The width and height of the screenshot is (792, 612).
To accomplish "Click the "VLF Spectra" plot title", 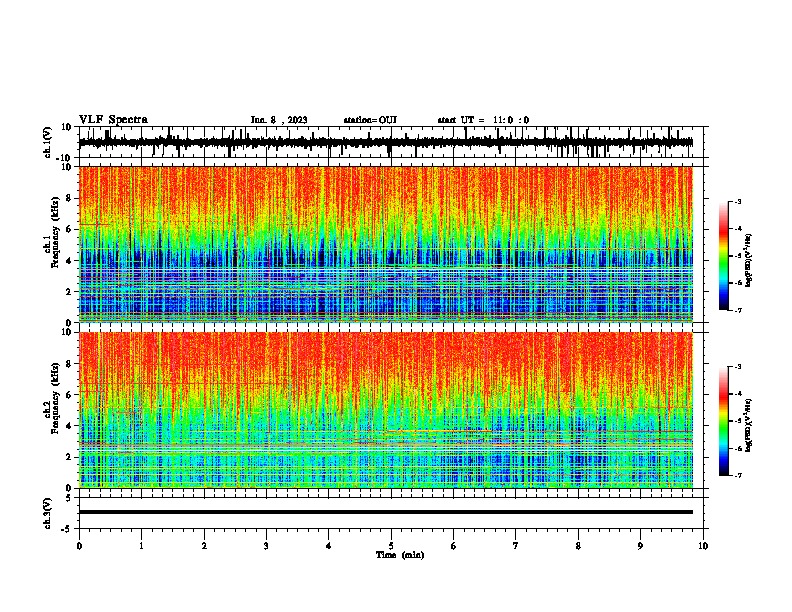I will pyautogui.click(x=113, y=120).
